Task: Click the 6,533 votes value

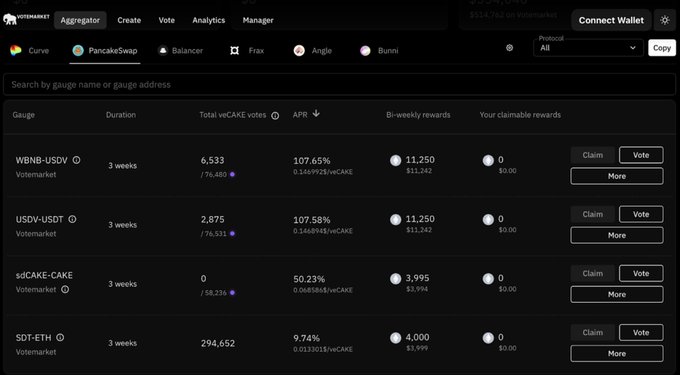Action: coord(212,160)
